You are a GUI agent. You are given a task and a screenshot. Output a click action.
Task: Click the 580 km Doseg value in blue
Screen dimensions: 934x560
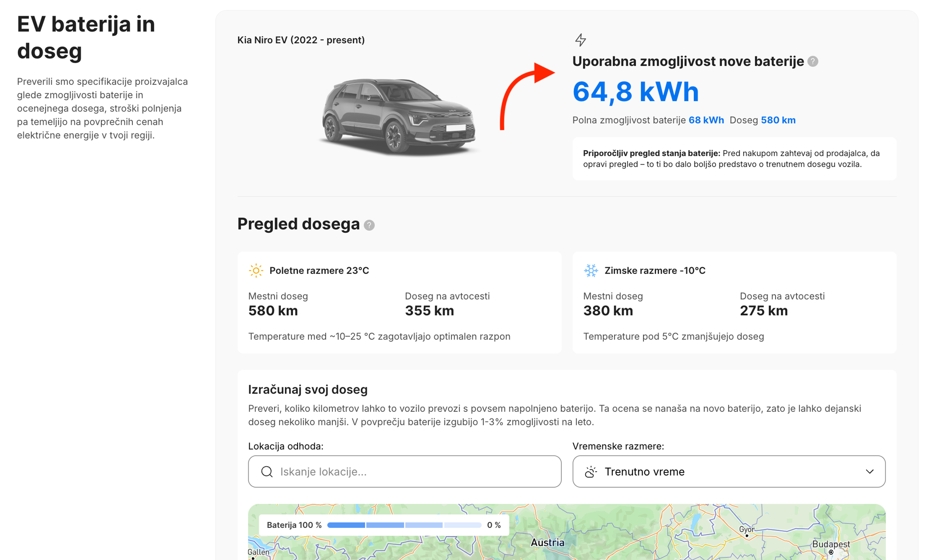point(778,120)
